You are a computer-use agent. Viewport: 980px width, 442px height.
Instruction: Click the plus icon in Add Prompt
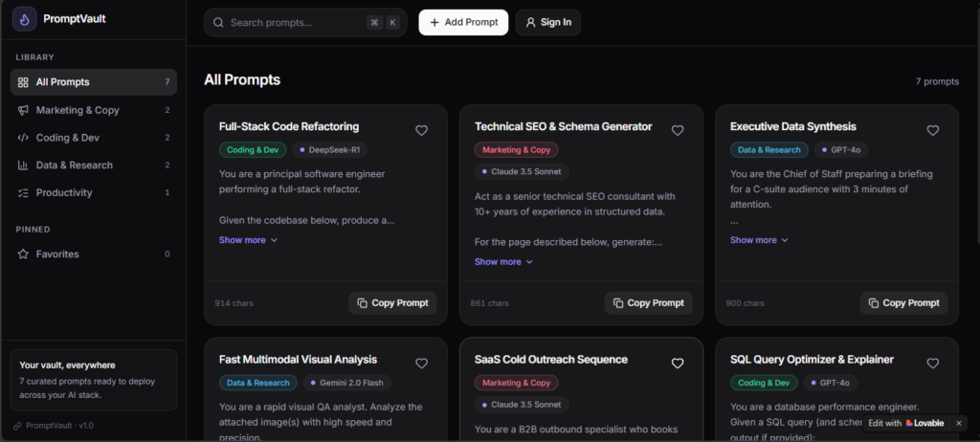[x=434, y=23]
